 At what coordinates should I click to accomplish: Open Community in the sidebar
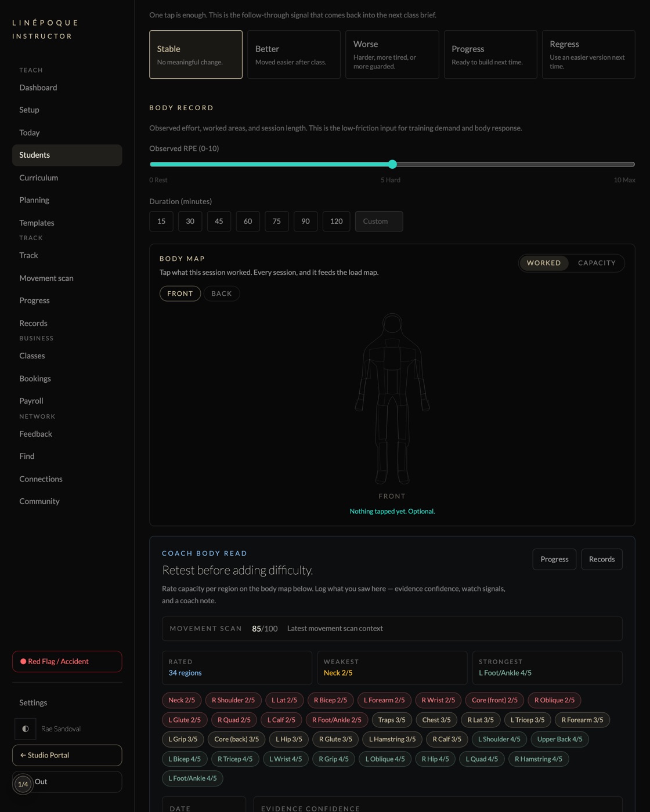point(67,501)
